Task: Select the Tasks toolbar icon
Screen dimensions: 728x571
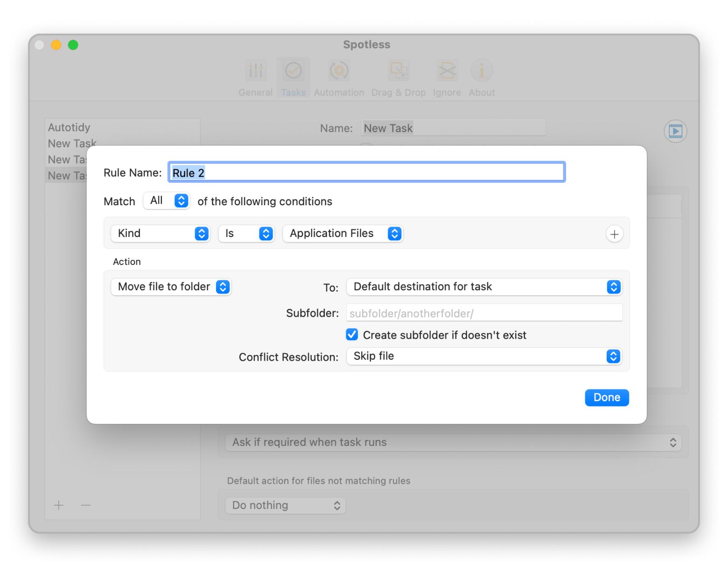Action: tap(293, 71)
